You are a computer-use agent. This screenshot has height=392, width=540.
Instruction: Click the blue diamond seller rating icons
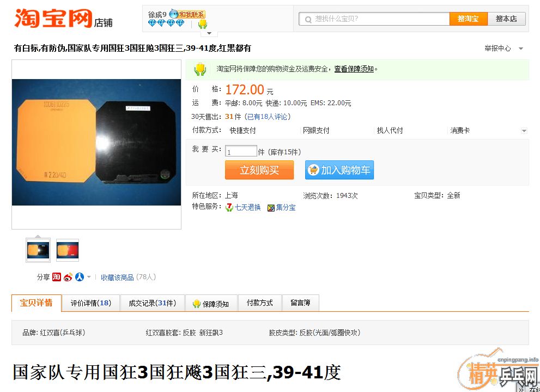pyautogui.click(x=166, y=23)
